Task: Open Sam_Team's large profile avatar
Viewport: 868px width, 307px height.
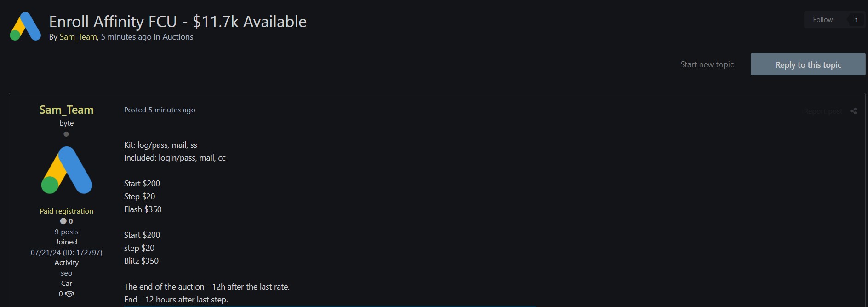Action: point(67,170)
